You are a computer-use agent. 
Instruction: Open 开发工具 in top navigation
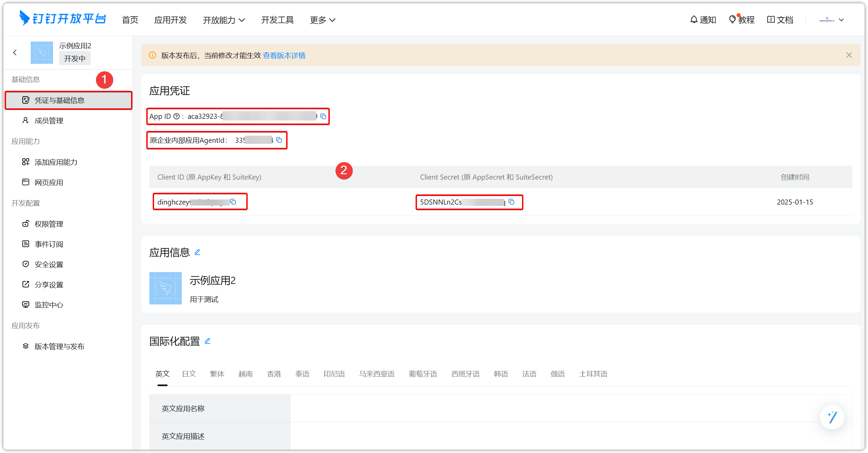click(277, 20)
